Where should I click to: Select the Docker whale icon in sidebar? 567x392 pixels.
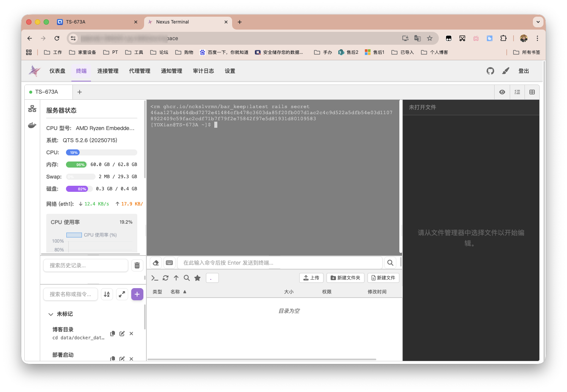pos(32,125)
